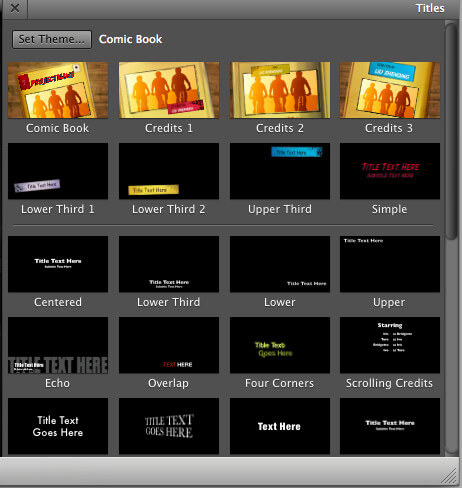Screen dimensions: 462x488
Task: Click the 'Overlap' caption label
Action: (x=168, y=383)
